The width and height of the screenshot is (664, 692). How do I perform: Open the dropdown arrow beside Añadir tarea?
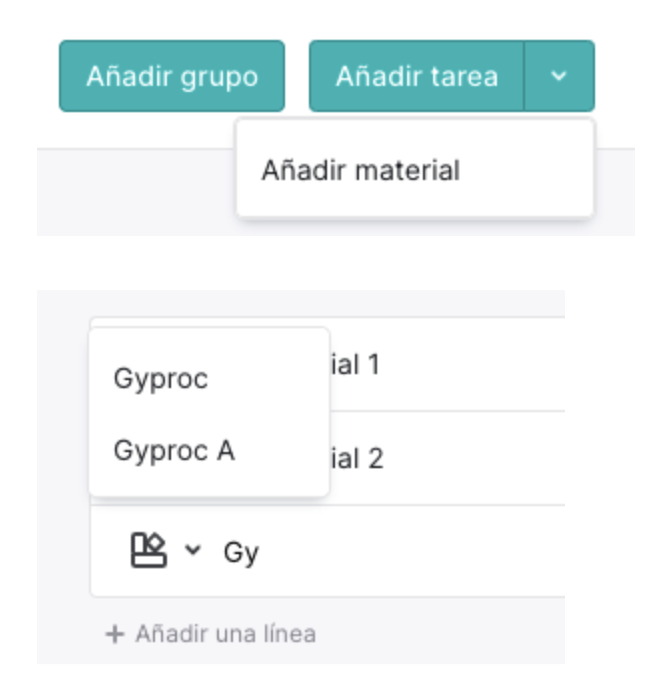[x=559, y=76]
